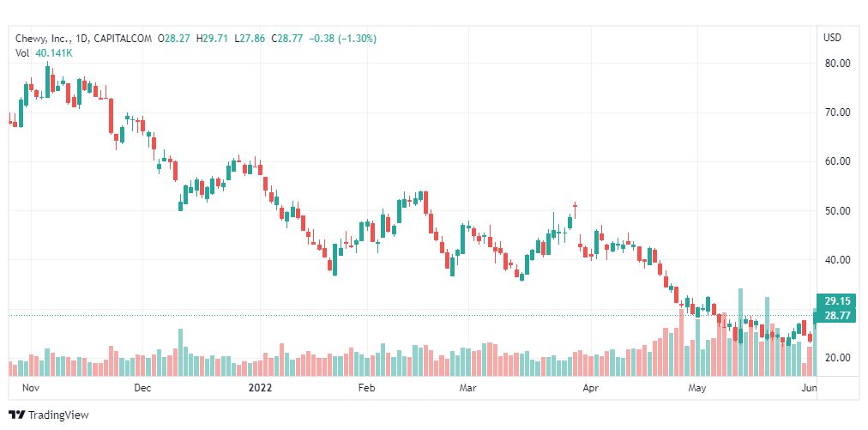Click the Vol 40.141K volume indicator label
The image size is (868, 430).
[45, 53]
